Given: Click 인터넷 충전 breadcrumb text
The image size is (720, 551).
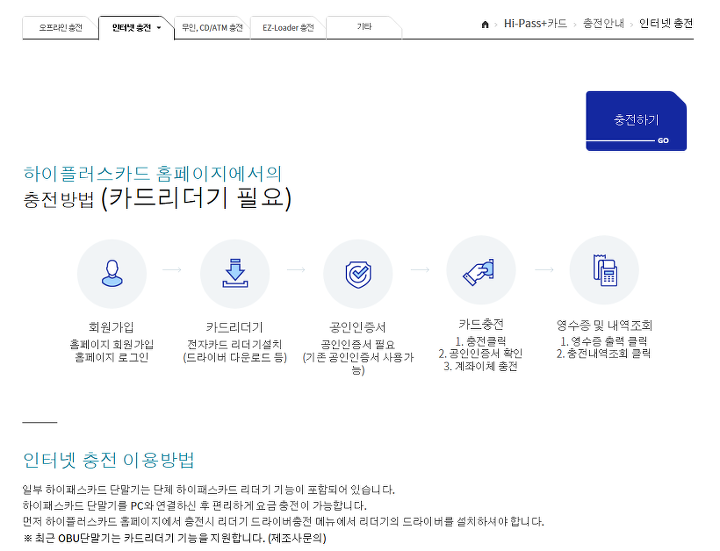Looking at the screenshot, I should coord(666,23).
